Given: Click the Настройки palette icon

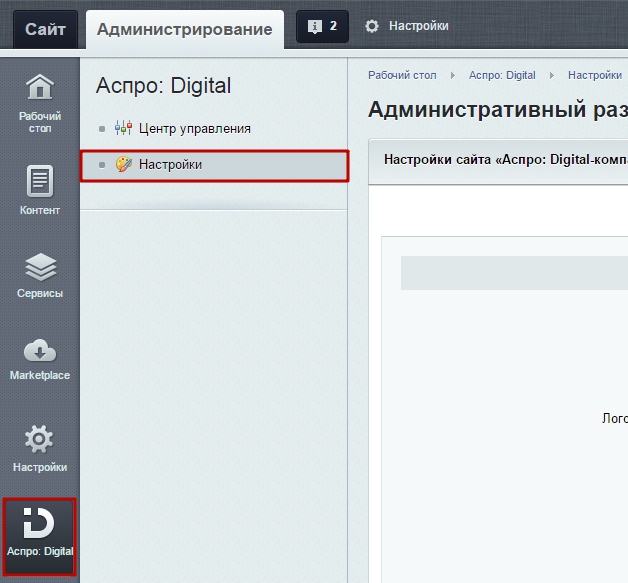Looking at the screenshot, I should pyautogui.click(x=124, y=164).
